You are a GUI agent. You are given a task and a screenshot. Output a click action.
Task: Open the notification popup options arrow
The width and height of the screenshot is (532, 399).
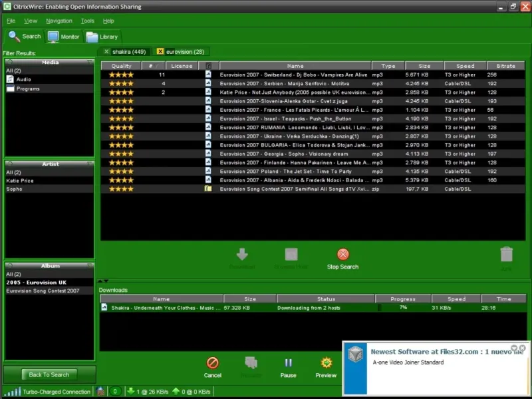click(x=514, y=348)
